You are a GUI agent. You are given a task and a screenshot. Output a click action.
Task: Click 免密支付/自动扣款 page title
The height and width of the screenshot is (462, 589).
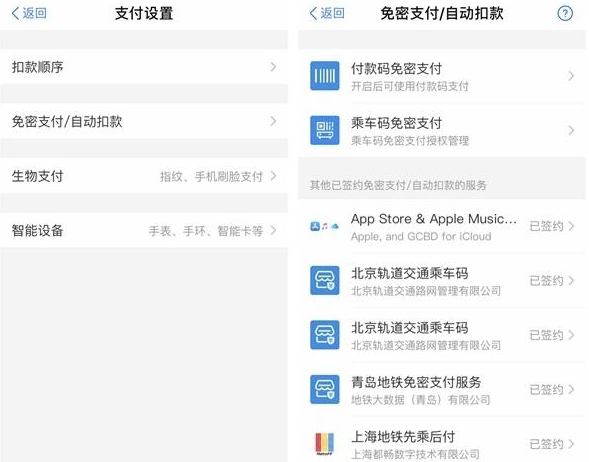(x=442, y=14)
